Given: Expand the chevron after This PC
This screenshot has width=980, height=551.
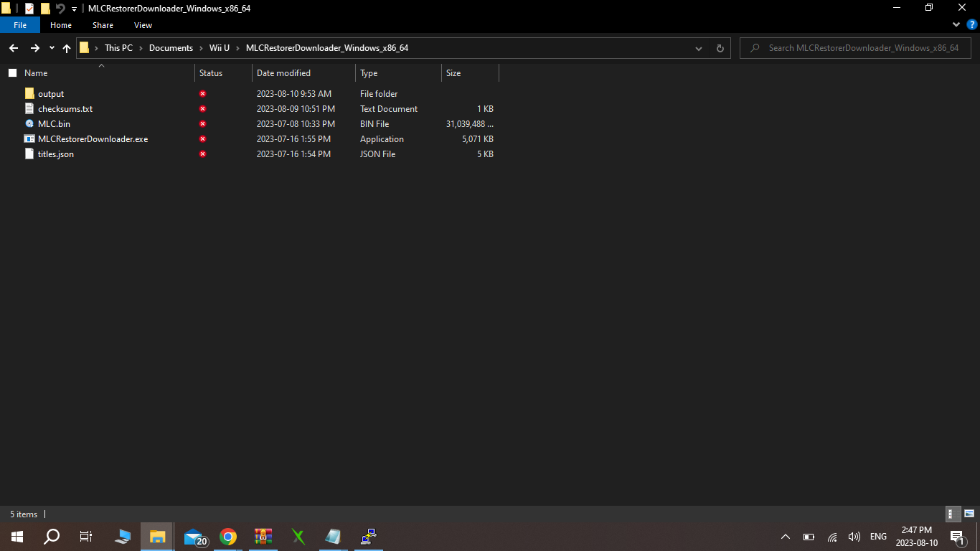Looking at the screenshot, I should (141, 48).
